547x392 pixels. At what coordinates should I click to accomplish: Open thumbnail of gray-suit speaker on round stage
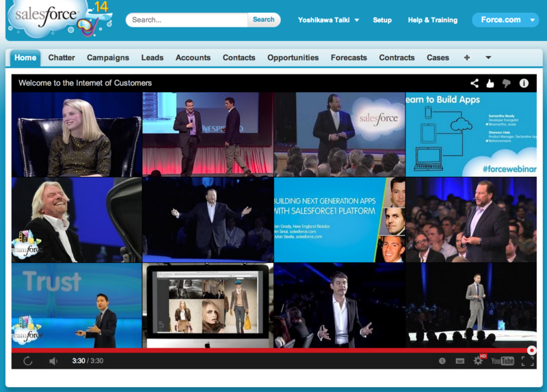pos(471,305)
